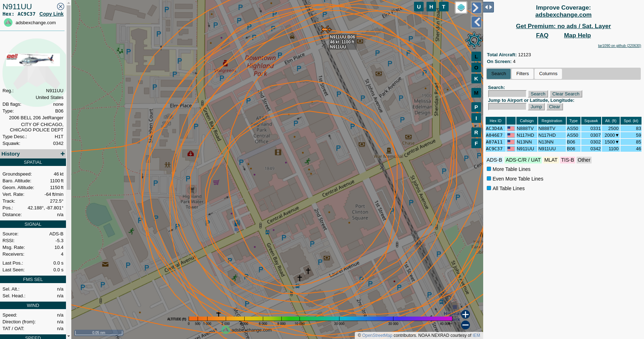
Task: Click the helicopter icon on map
Action: (326, 30)
